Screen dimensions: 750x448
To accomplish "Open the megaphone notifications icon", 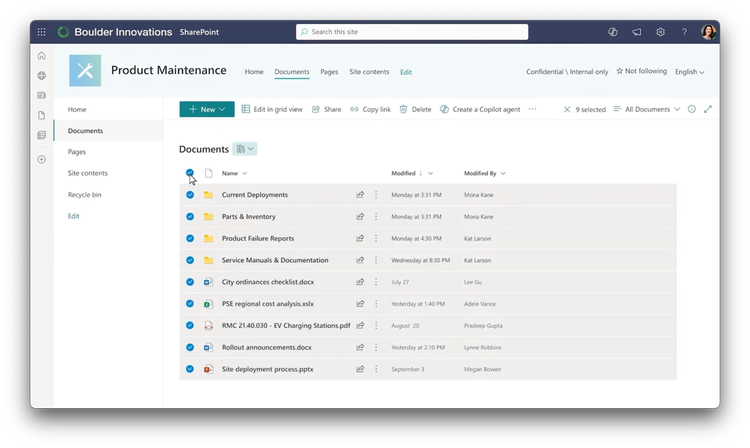I will (637, 32).
